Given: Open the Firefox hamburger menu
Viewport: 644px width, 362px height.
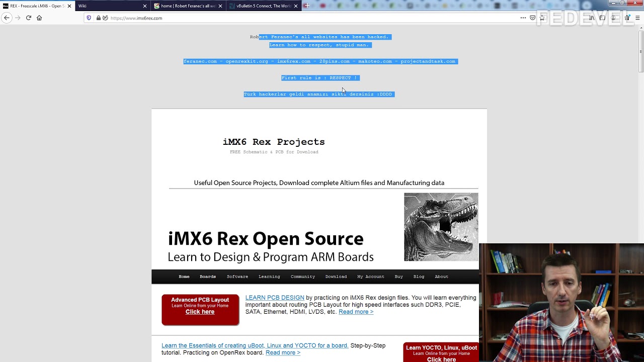Looking at the screenshot, I should [637, 18].
